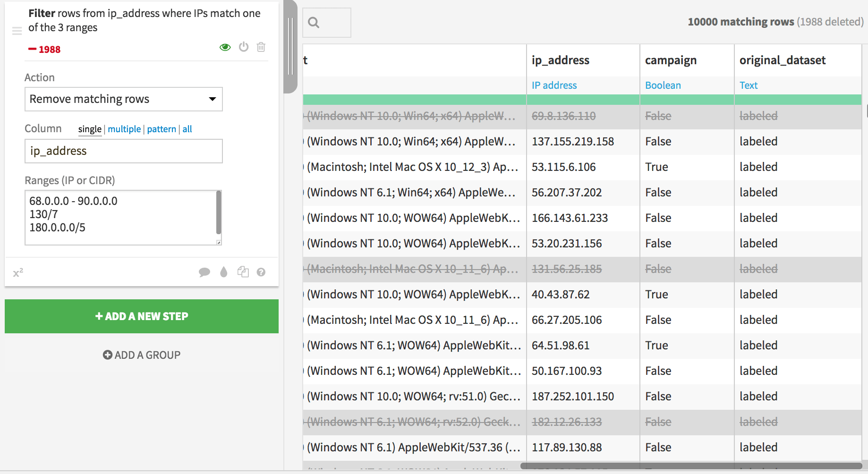Viewport: 868px width, 474px height.
Task: Click the x² formula icon
Action: (x=18, y=272)
